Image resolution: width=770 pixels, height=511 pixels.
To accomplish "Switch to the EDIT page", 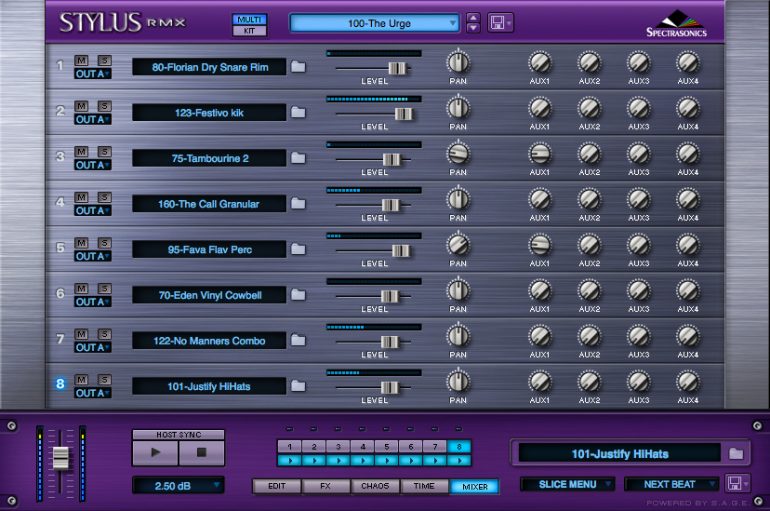I will [x=276, y=486].
